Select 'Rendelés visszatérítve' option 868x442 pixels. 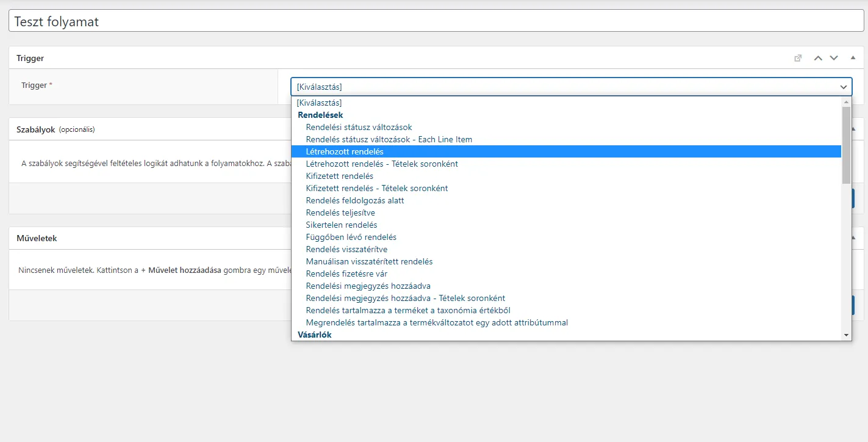point(566,249)
